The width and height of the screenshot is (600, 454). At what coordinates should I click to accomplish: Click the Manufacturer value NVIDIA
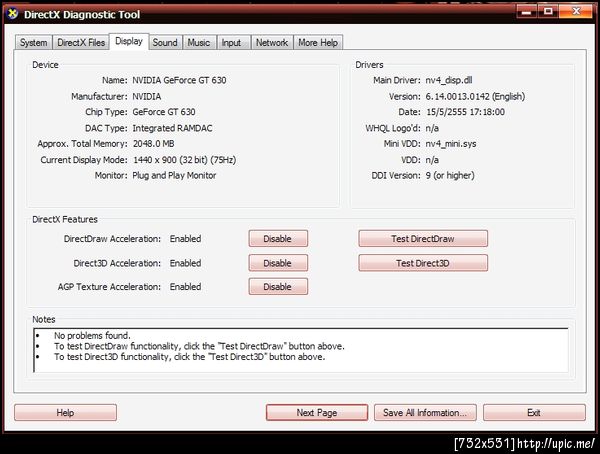click(x=147, y=96)
